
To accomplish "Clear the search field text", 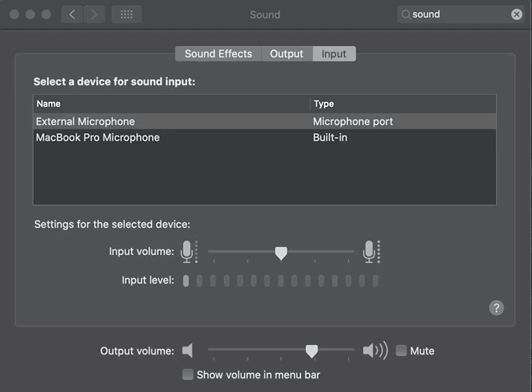I will point(517,14).
